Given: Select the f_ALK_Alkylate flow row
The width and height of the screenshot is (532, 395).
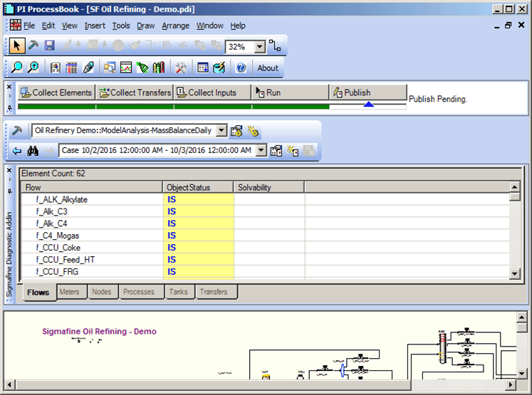Looking at the screenshot, I should (266, 199).
